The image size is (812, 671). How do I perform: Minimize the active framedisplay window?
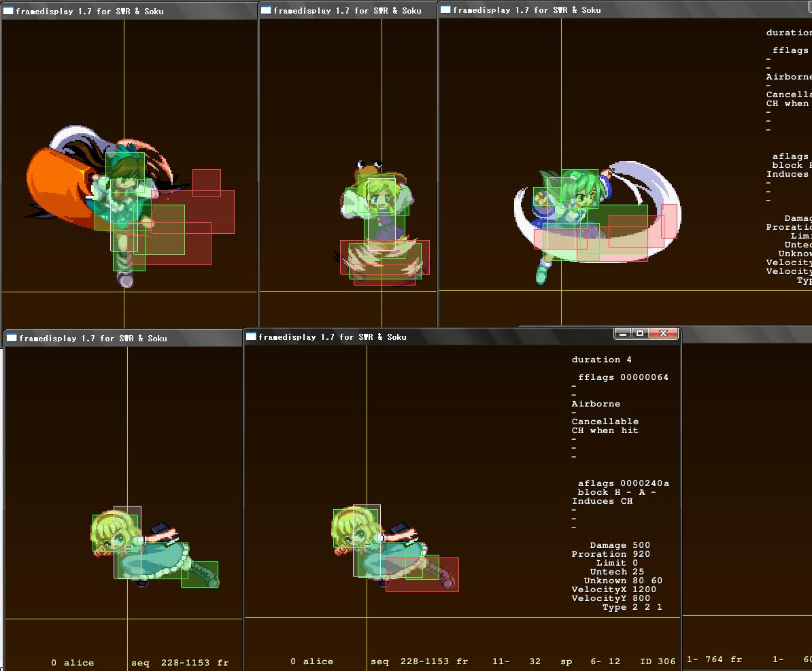622,333
